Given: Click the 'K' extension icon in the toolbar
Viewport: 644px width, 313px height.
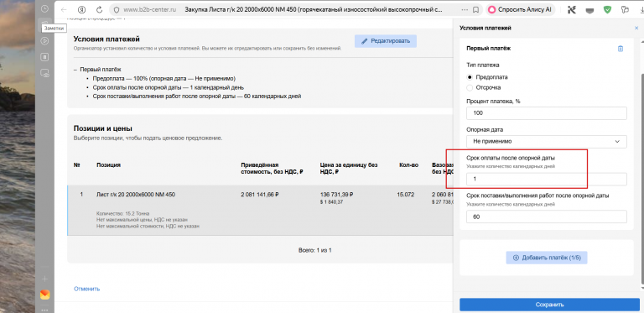Looking at the screenshot, I should (572, 10).
